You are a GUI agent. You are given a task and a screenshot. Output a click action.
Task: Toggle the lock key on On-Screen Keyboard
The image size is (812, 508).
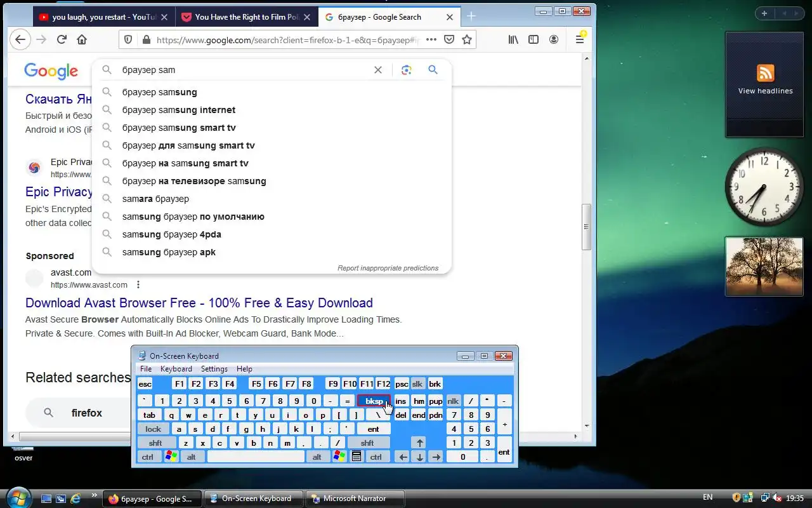[154, 429]
